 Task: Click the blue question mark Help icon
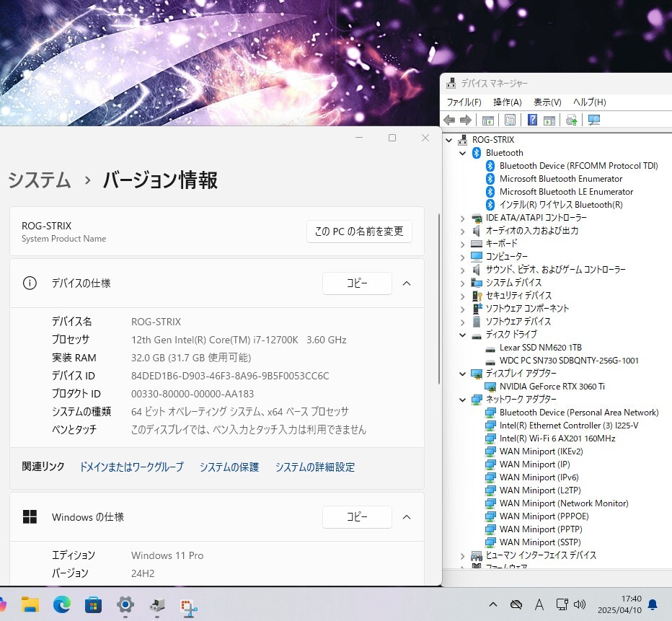(532, 120)
